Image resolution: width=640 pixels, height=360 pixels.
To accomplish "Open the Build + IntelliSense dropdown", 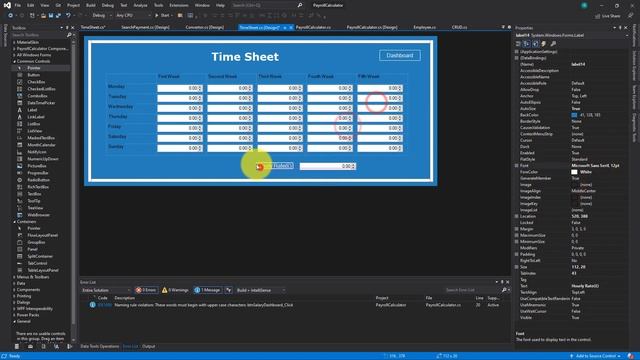I will 260,290.
